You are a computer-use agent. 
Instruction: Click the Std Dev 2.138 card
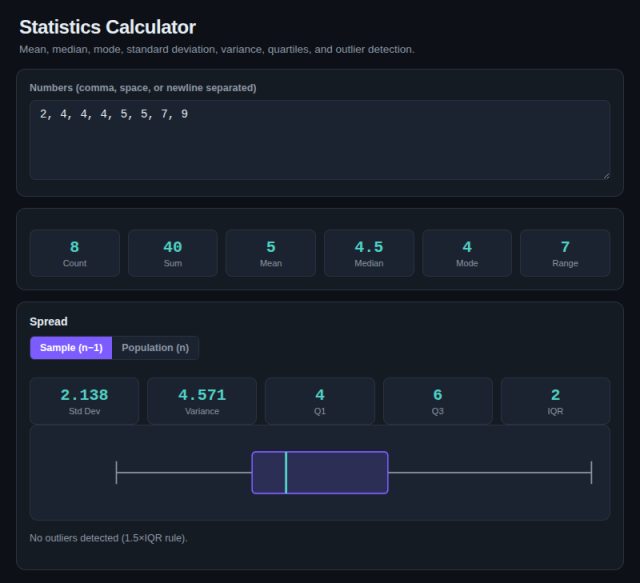pyautogui.click(x=84, y=401)
